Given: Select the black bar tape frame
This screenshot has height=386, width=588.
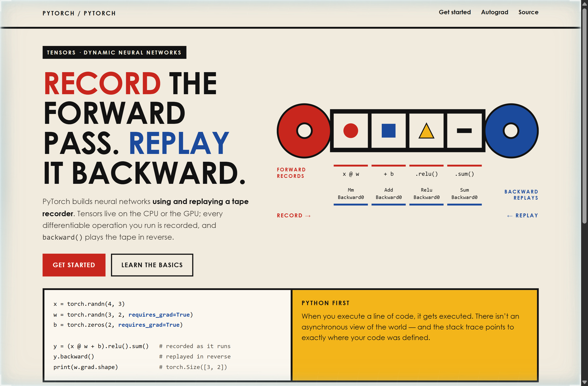Looking at the screenshot, I should (x=464, y=131).
